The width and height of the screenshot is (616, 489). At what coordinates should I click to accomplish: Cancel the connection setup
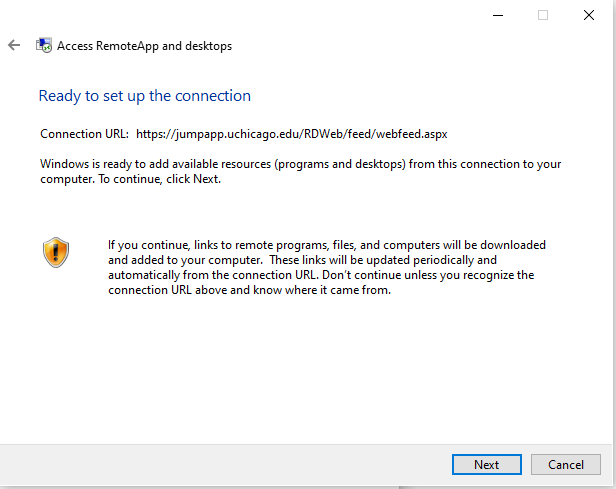click(x=566, y=464)
